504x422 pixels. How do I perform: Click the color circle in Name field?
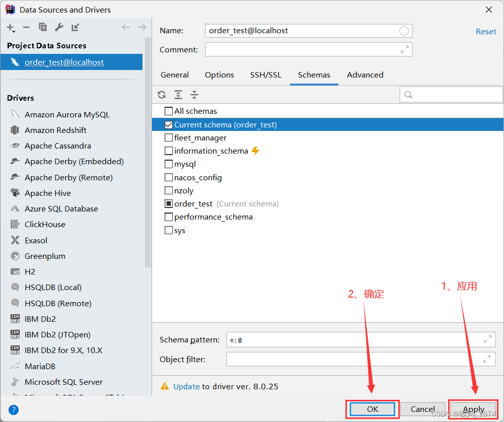pos(404,31)
